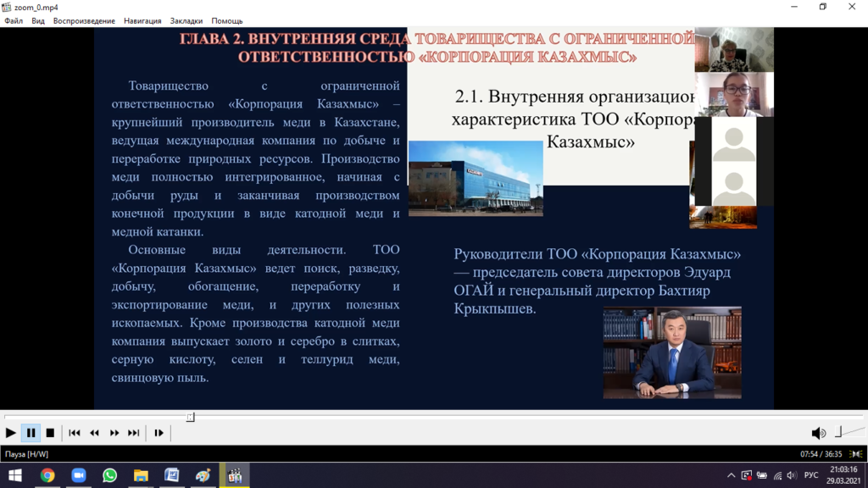Click the Pause button
The image size is (868, 488).
coord(31,433)
